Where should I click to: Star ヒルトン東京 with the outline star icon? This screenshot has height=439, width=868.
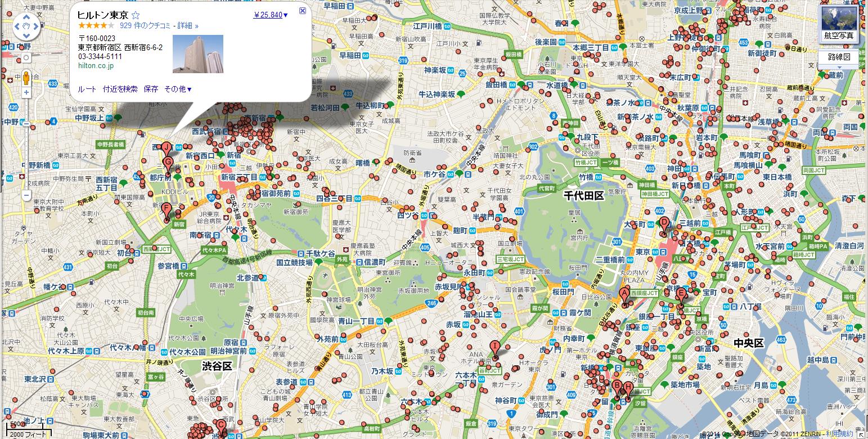tap(136, 15)
